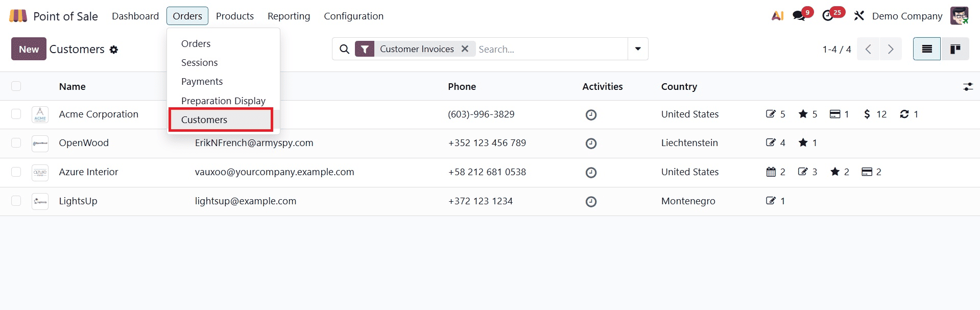
Task: Open the conversations messages icon
Action: pyautogui.click(x=799, y=16)
